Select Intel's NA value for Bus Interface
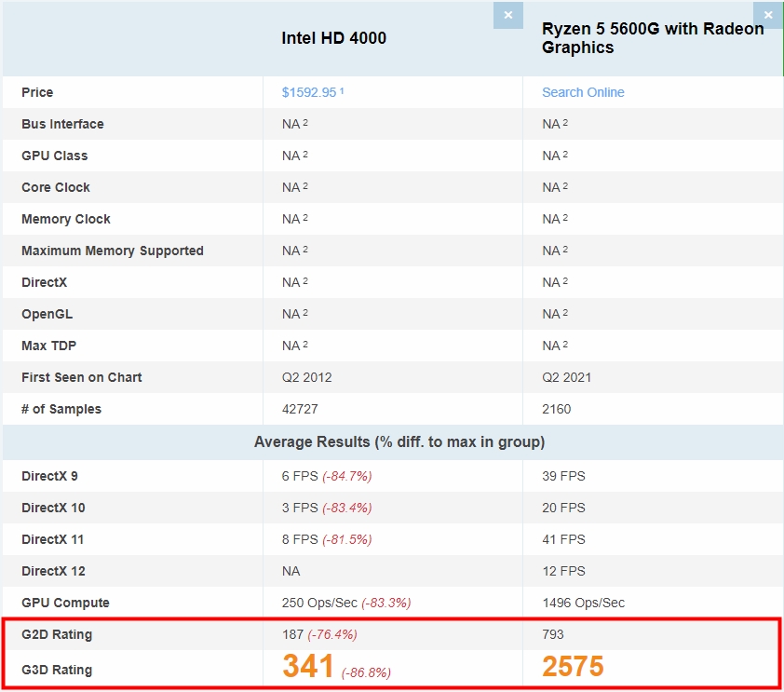This screenshot has height=692, width=784. click(294, 124)
